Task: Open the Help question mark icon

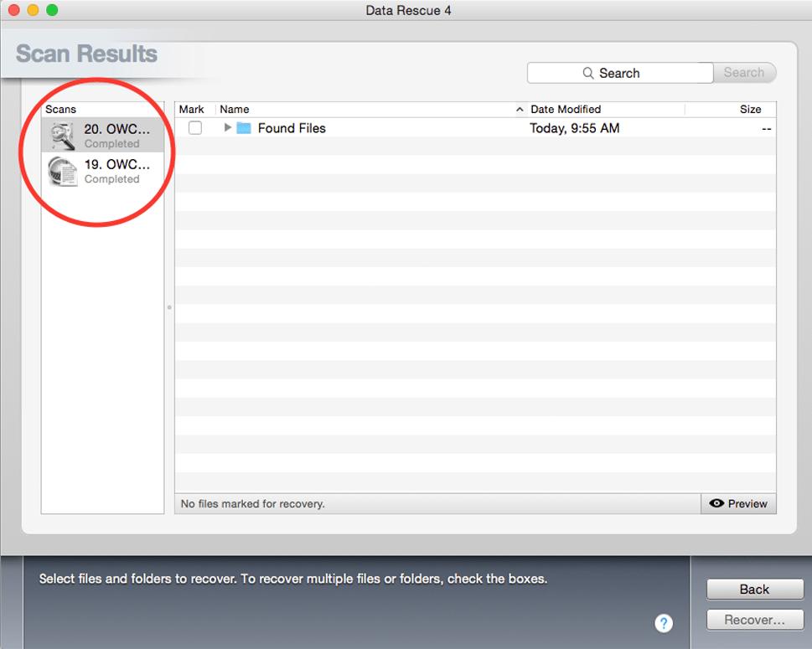Action: [663, 624]
